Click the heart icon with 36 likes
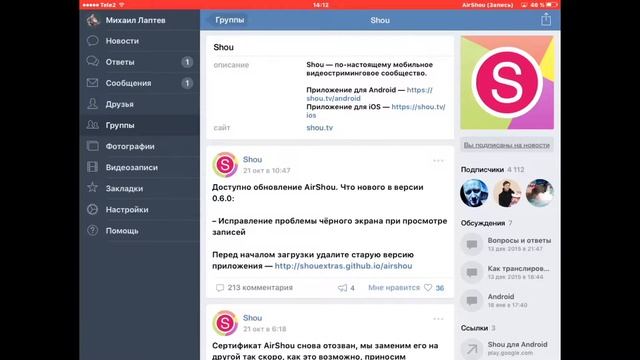The width and height of the screenshot is (640, 360). coord(428,287)
